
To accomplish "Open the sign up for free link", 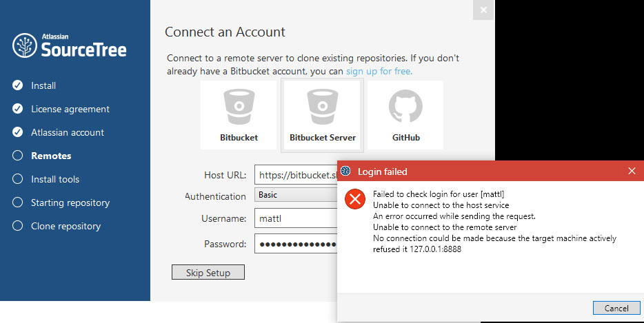I will pyautogui.click(x=379, y=72).
